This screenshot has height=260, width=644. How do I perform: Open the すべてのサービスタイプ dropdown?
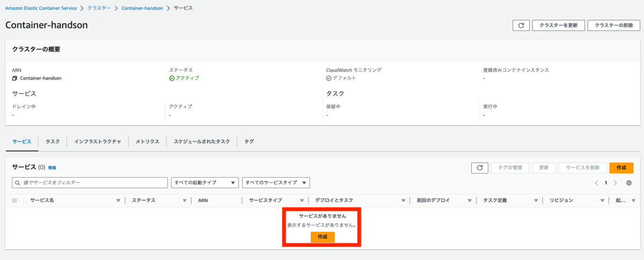pyautogui.click(x=276, y=183)
